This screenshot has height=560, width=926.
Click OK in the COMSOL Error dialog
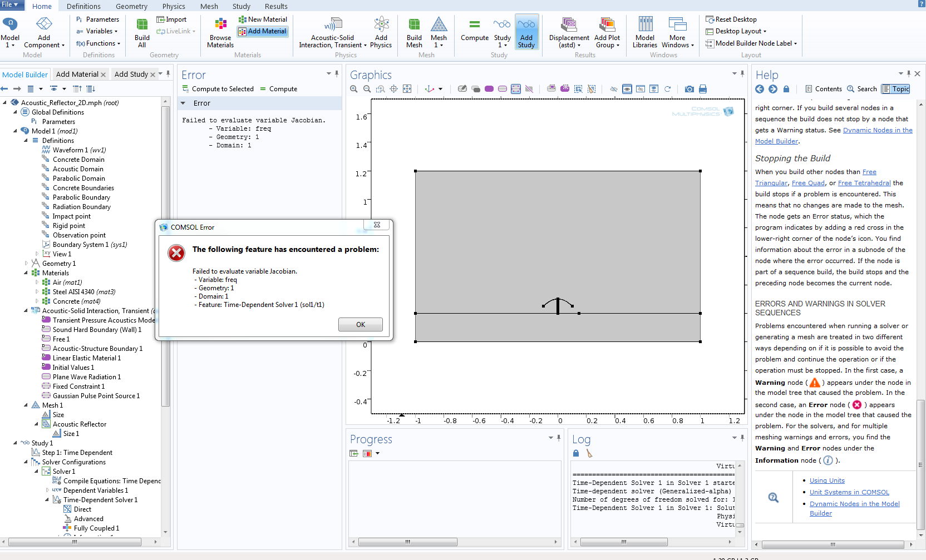coord(360,325)
